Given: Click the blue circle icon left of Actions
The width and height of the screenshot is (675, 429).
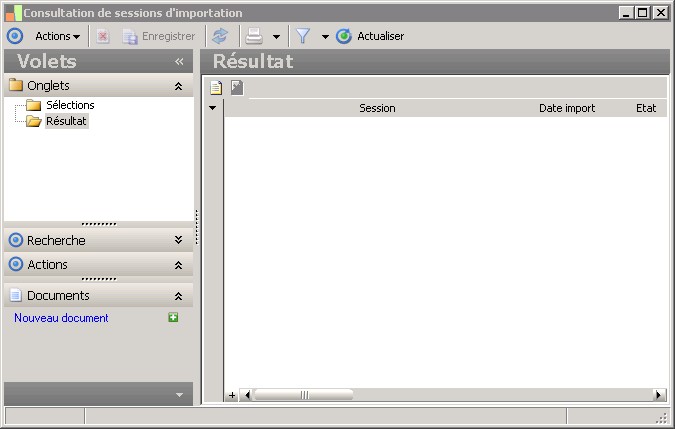Looking at the screenshot, I should (15, 36).
